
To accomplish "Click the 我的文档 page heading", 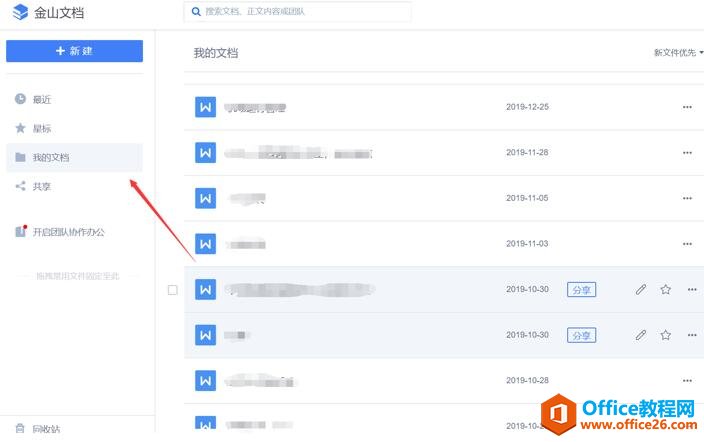I will (216, 53).
